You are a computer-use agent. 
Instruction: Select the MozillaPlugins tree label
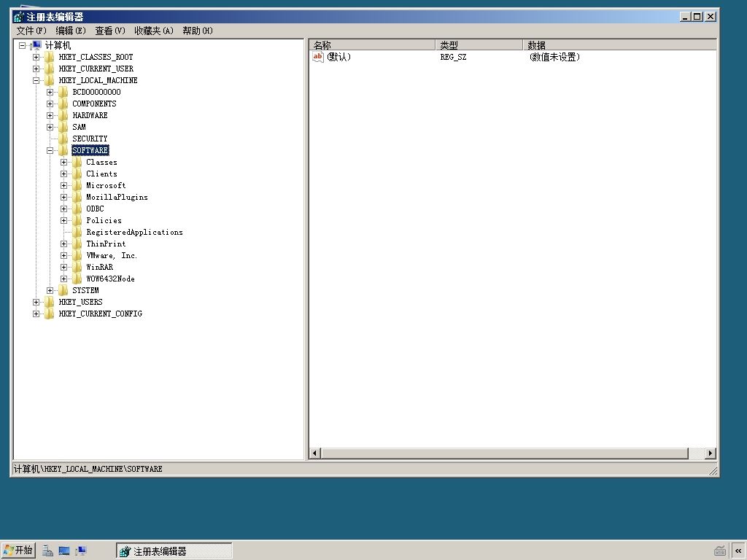pos(117,197)
